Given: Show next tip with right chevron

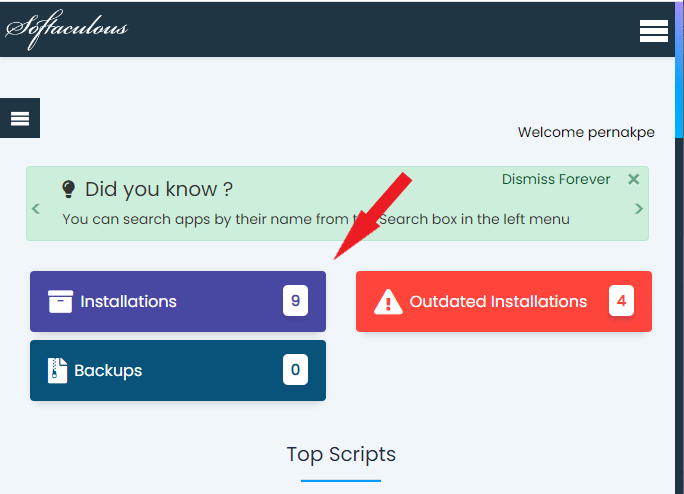Looking at the screenshot, I should (x=639, y=209).
